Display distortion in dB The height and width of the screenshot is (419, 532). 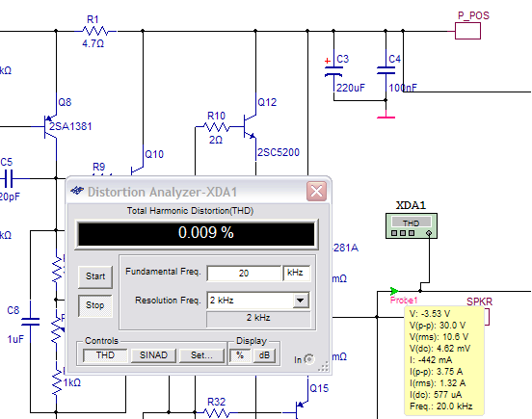point(264,355)
